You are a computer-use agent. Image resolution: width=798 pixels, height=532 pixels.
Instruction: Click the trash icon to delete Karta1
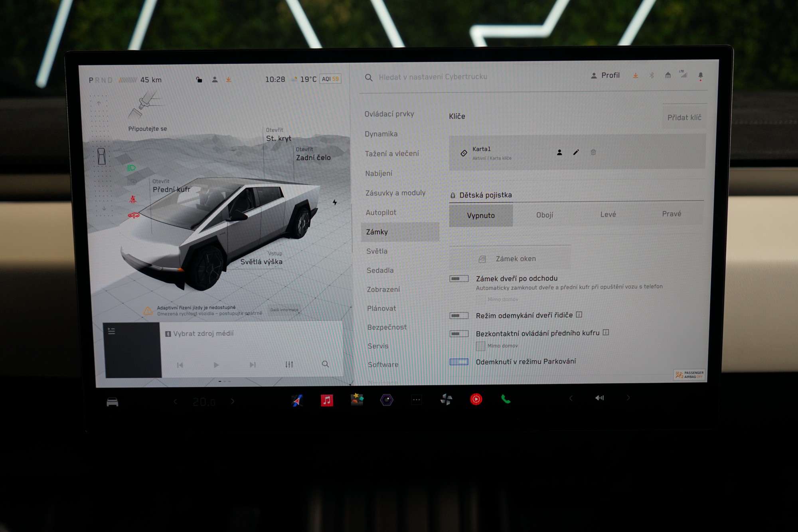pyautogui.click(x=593, y=152)
